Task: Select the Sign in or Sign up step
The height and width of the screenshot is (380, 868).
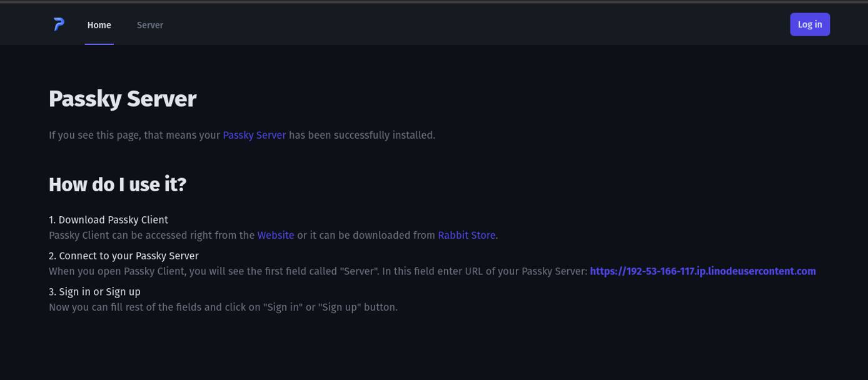Action: pyautogui.click(x=94, y=291)
